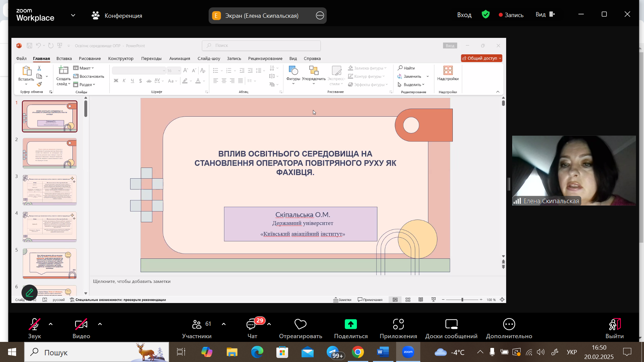Toggle the Запись recording indicator
Viewport: 644px width, 362px height.
click(x=511, y=15)
